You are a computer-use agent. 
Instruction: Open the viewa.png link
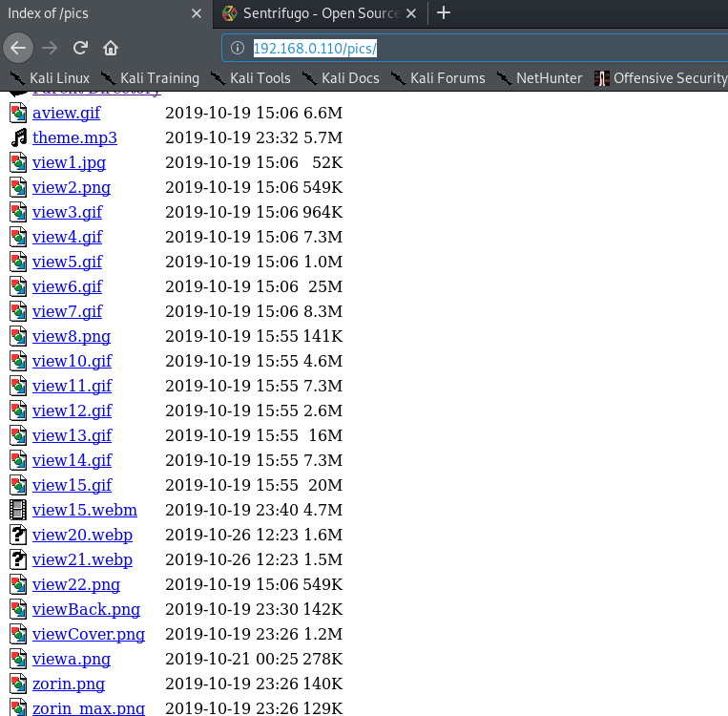coord(72,659)
